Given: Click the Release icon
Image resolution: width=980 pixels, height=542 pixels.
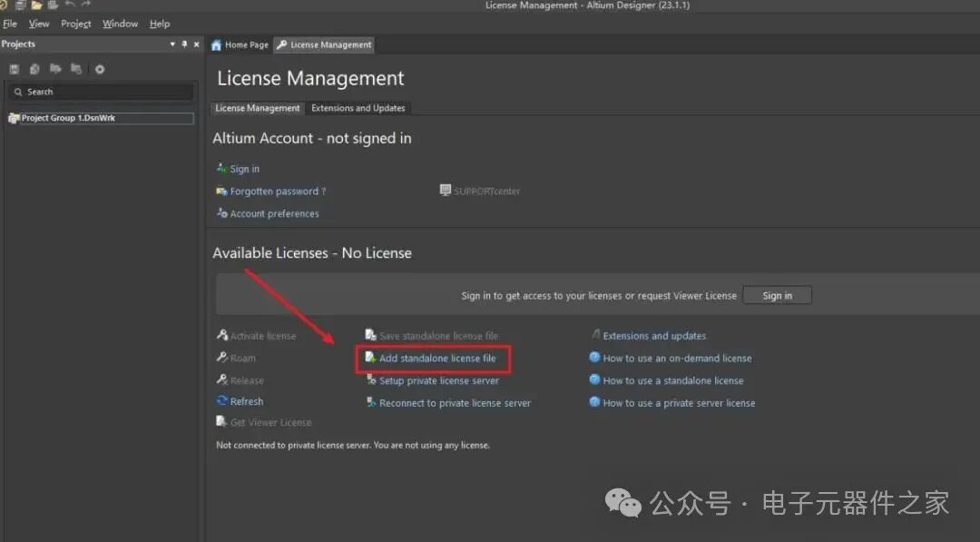Looking at the screenshot, I should tap(222, 379).
